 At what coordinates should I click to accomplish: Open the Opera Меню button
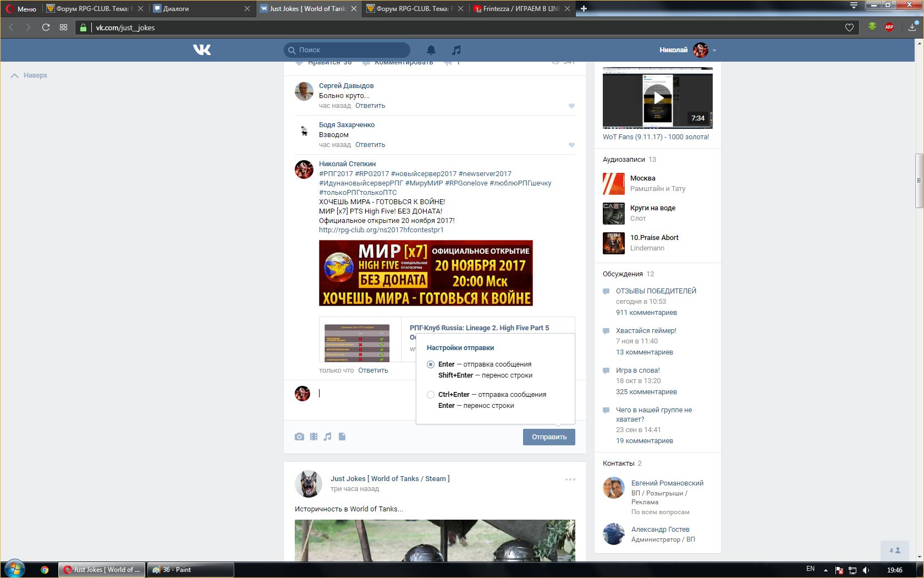[21, 8]
